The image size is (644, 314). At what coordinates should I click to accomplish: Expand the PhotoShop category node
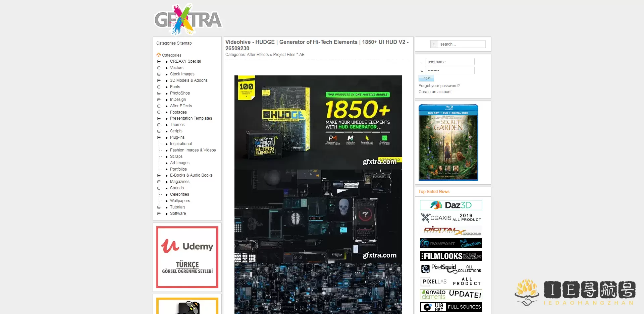point(159,93)
